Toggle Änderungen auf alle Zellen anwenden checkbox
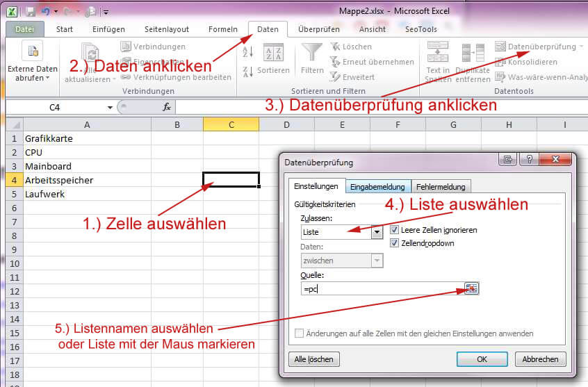This screenshot has height=387, width=588. coord(299,333)
